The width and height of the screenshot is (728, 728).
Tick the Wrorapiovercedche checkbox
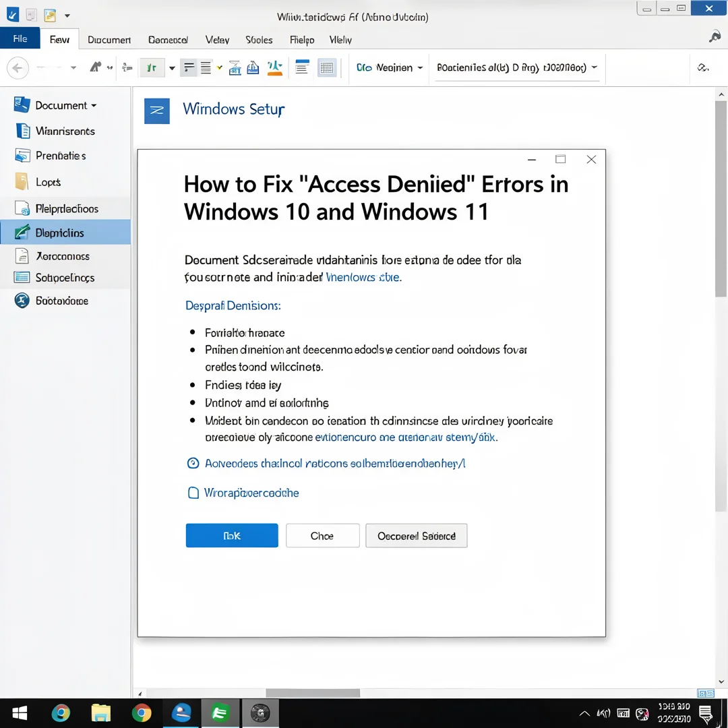pos(193,493)
